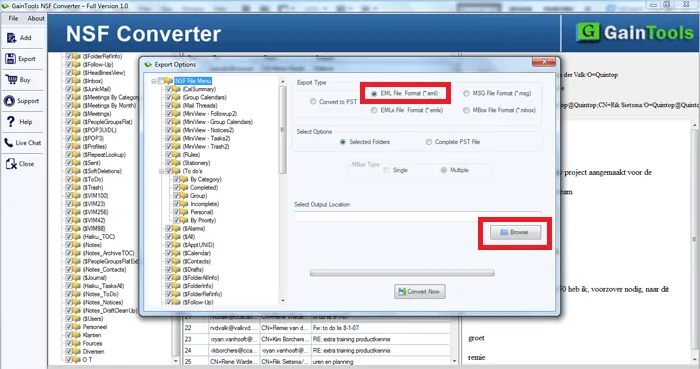Select email row 23 in message list
700x369 pixels.
coord(317,339)
